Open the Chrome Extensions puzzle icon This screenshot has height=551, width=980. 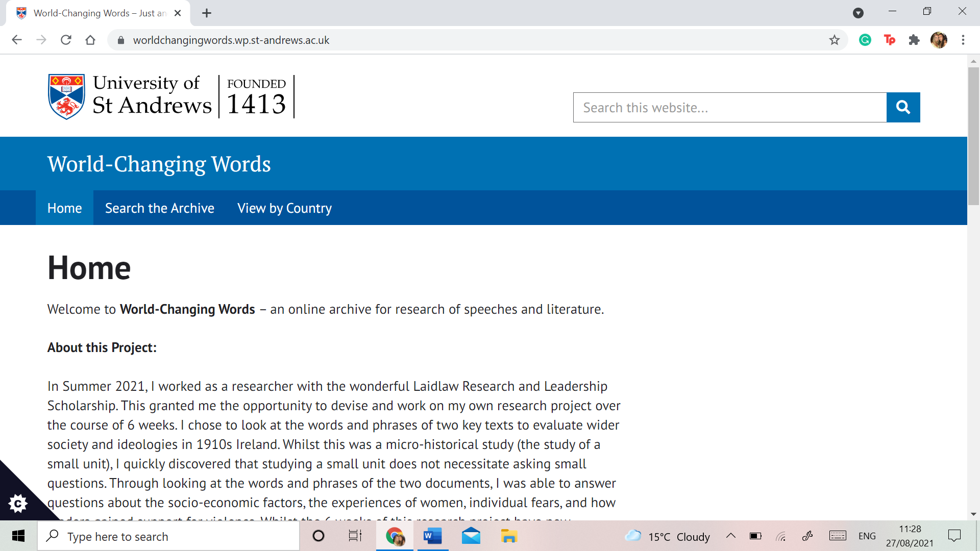pos(914,40)
